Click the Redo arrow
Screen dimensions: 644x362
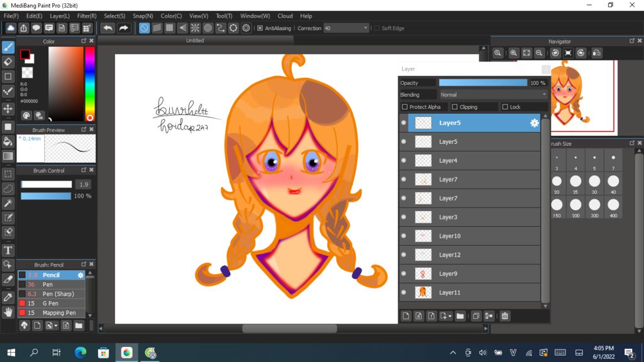(123, 28)
